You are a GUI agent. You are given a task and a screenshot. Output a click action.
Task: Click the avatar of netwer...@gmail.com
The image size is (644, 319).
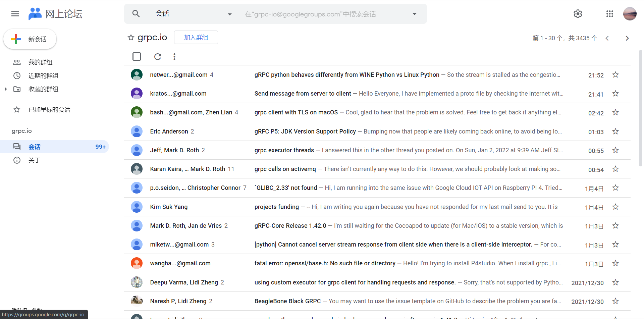click(137, 74)
